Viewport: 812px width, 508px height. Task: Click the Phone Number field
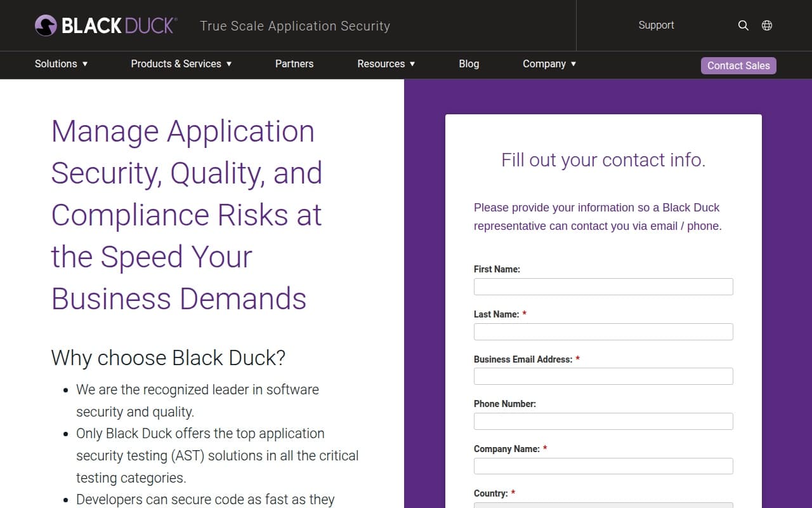pos(603,421)
